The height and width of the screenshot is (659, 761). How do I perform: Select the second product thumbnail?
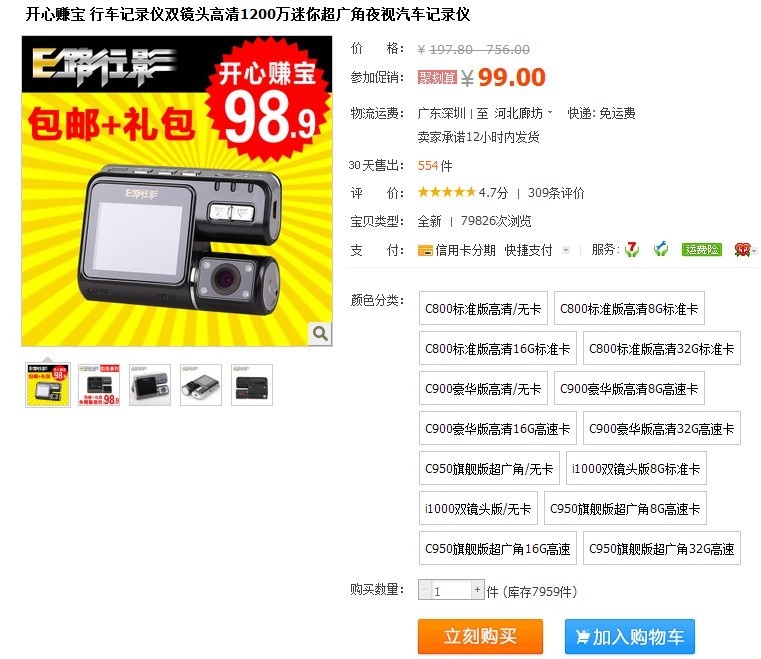click(x=99, y=385)
